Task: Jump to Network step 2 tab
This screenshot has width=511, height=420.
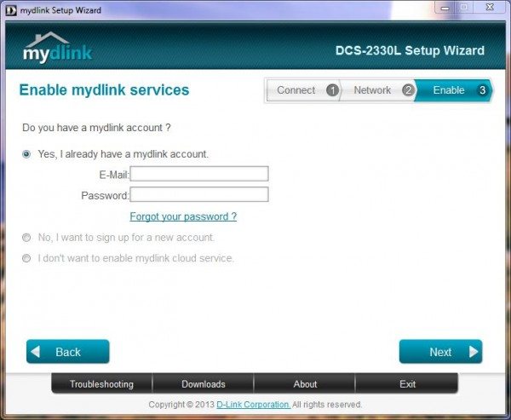Action: click(378, 90)
